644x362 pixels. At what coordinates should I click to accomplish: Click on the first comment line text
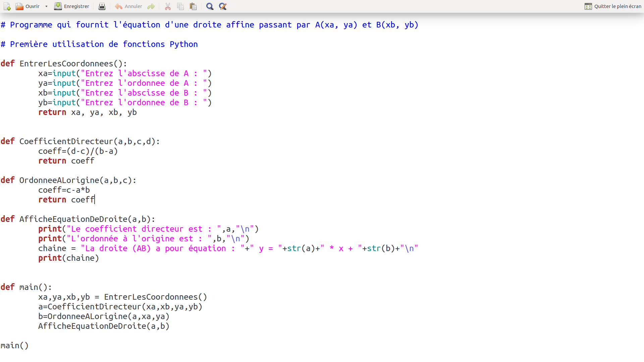pyautogui.click(x=209, y=25)
